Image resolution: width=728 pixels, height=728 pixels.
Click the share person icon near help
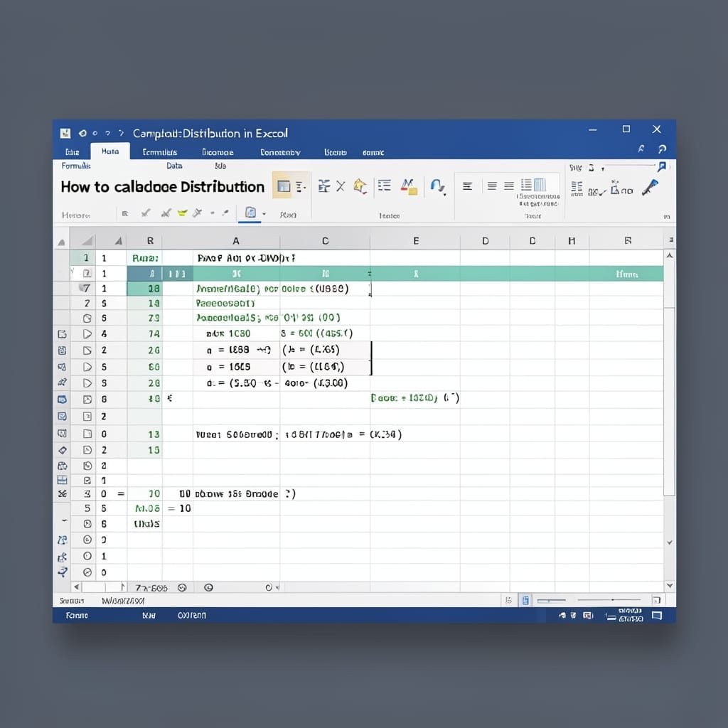tap(641, 149)
